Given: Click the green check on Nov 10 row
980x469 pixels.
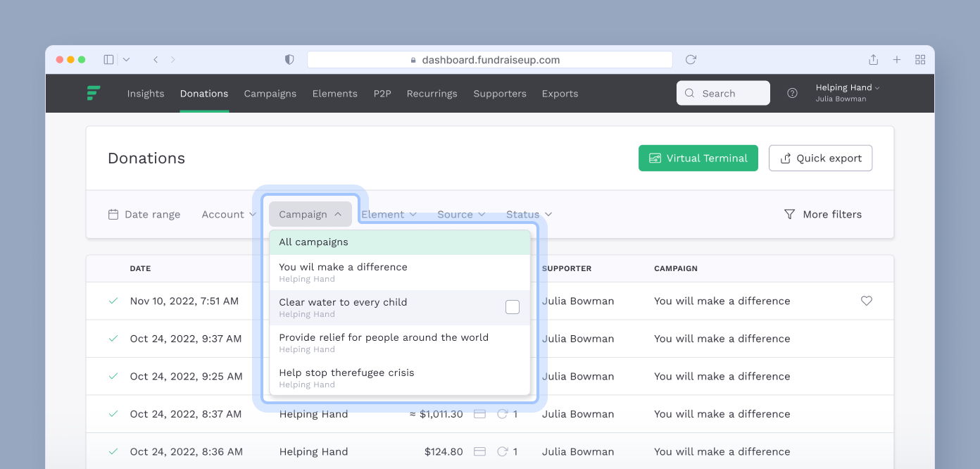Looking at the screenshot, I should point(113,301).
